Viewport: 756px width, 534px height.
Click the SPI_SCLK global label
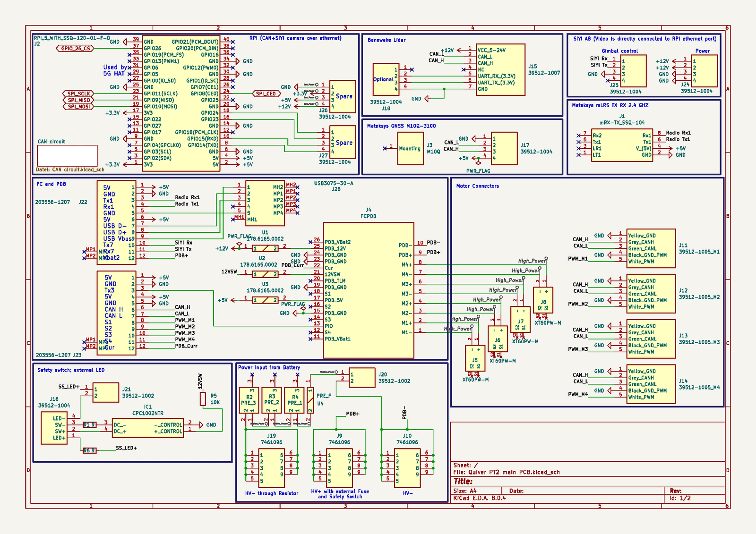[x=78, y=93]
